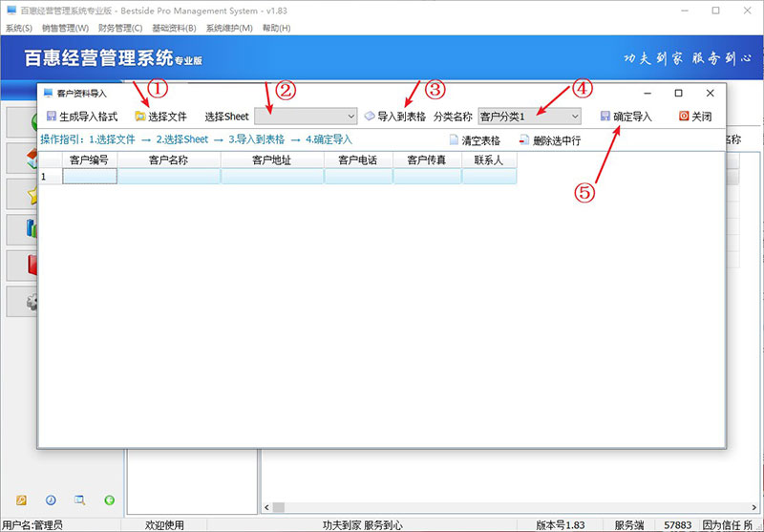Click the 清空表格 button label
The height and width of the screenshot is (532, 764).
coord(481,140)
